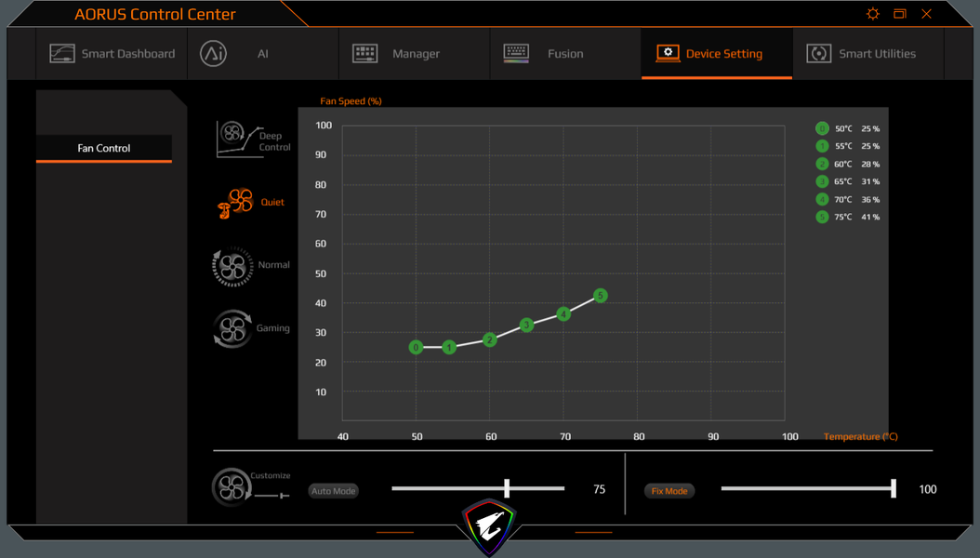This screenshot has height=558, width=980.
Task: Enable Fix Mode
Action: (x=669, y=491)
